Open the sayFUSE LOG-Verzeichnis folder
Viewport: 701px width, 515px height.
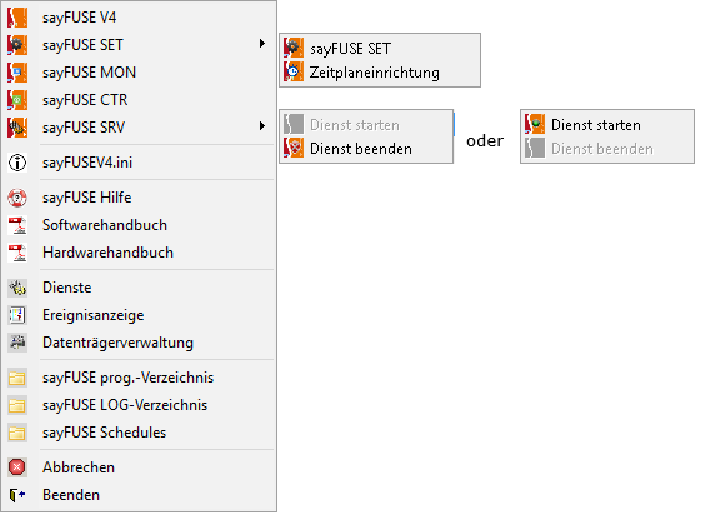coord(125,405)
